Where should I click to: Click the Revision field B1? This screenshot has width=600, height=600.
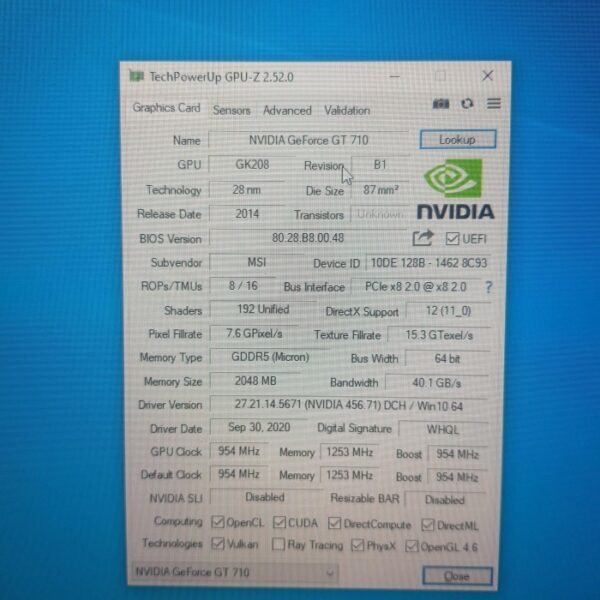pos(380,165)
